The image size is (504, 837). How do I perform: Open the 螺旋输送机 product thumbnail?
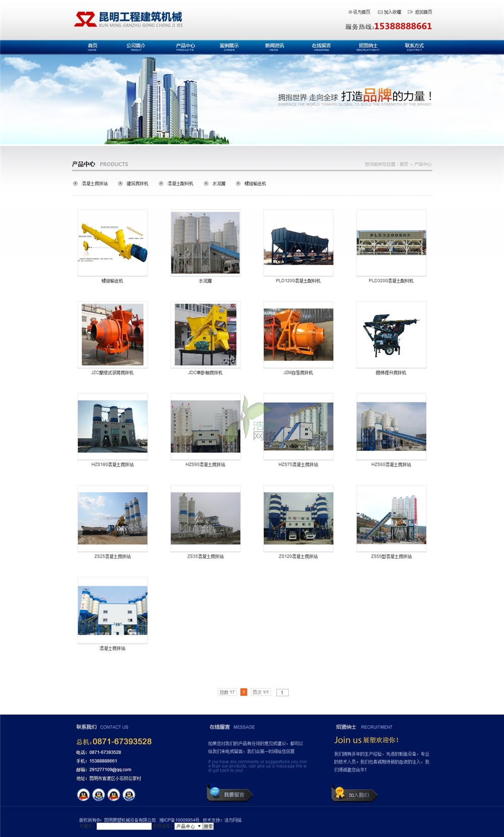coord(112,243)
